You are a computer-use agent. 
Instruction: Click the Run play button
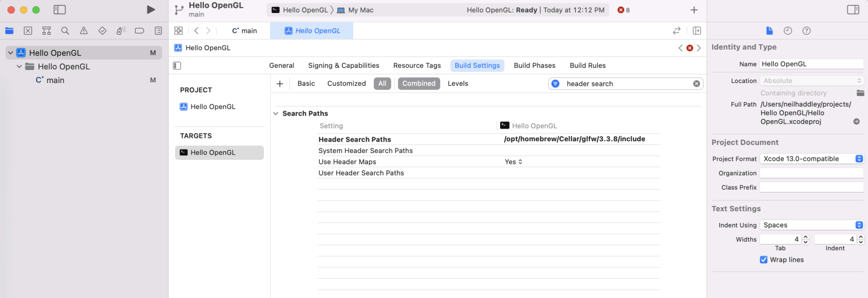[x=150, y=10]
